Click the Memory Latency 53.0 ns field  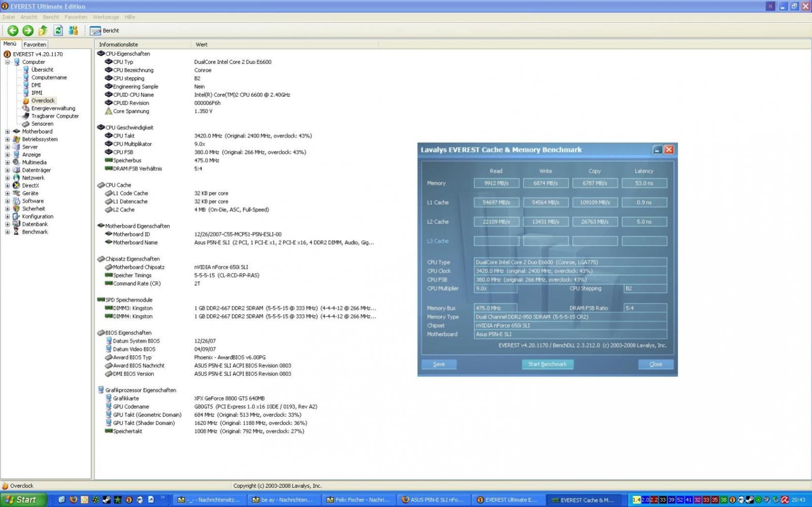point(644,183)
